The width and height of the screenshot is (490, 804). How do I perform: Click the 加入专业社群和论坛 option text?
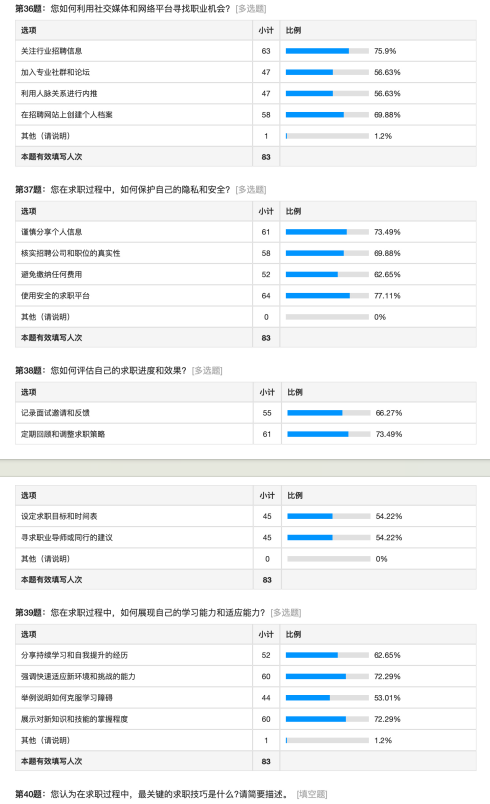click(x=55, y=72)
